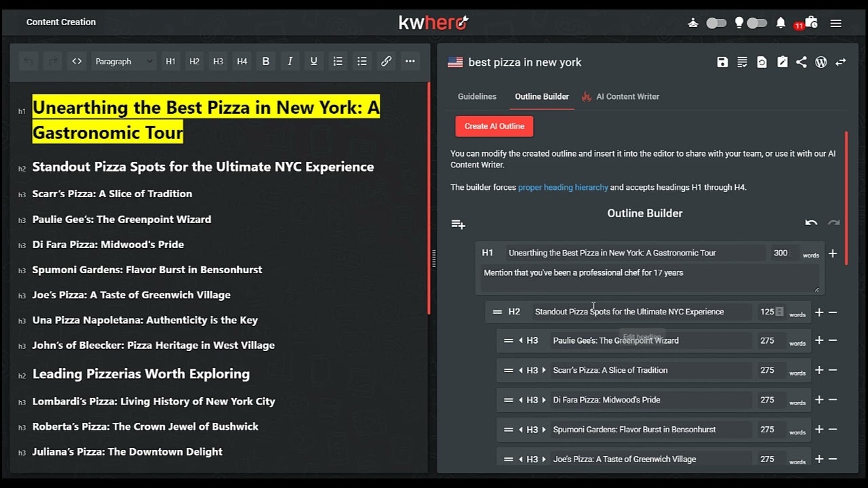The image size is (868, 488).
Task: Toggle underline formatting
Action: (313, 61)
